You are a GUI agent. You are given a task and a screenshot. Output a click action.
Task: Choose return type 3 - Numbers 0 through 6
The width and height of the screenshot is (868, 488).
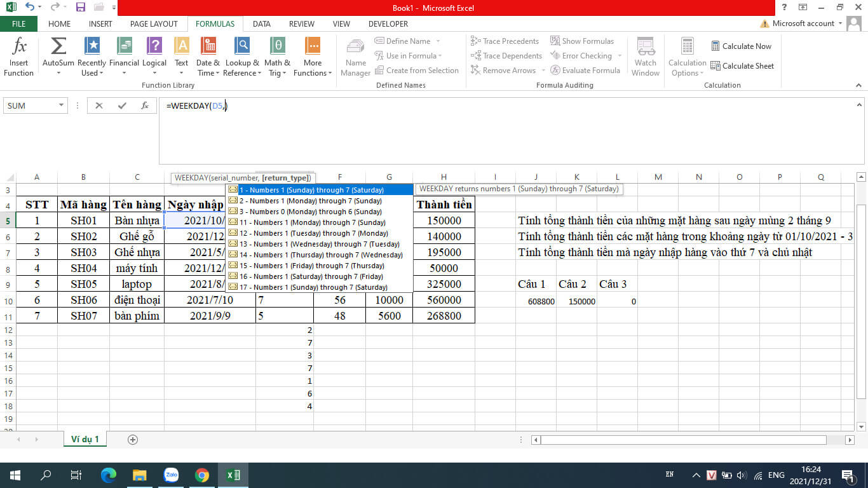click(x=319, y=212)
